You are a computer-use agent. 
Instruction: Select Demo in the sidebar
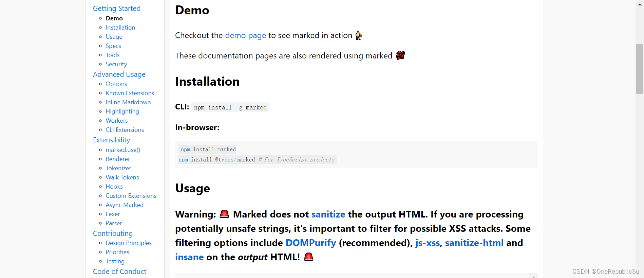[114, 18]
